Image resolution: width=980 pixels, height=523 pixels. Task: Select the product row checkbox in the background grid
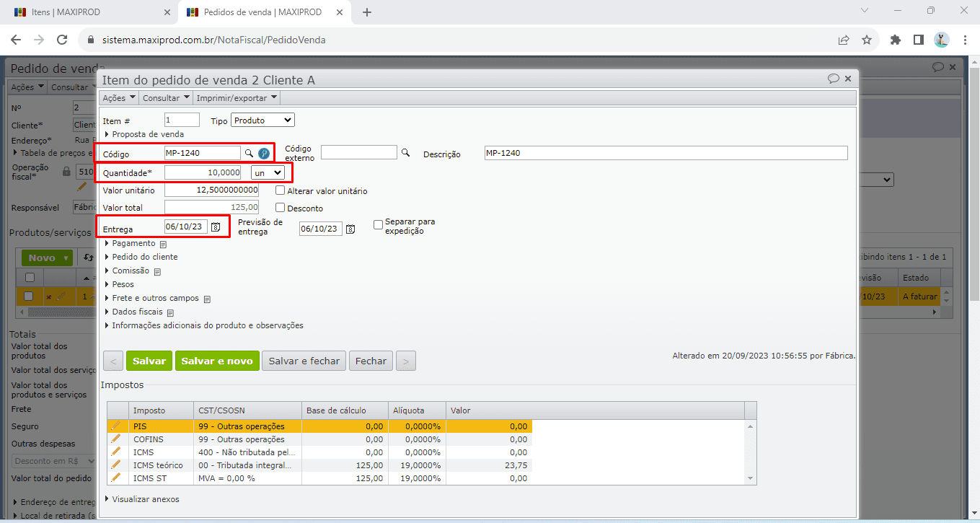pyautogui.click(x=30, y=296)
